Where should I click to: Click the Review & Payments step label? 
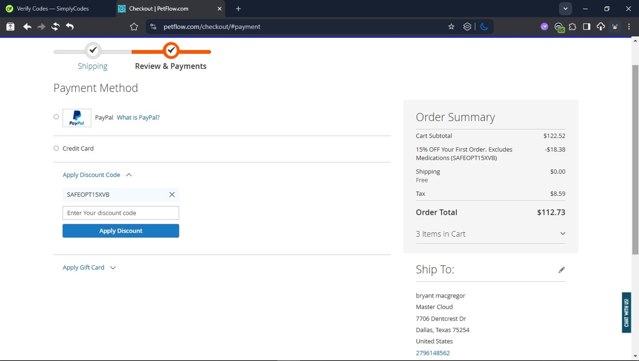pyautogui.click(x=171, y=66)
